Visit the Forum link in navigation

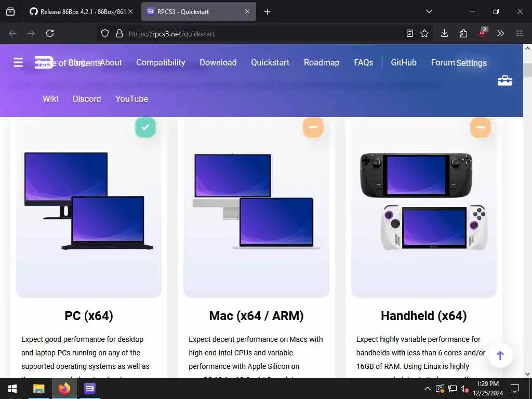tap(443, 62)
